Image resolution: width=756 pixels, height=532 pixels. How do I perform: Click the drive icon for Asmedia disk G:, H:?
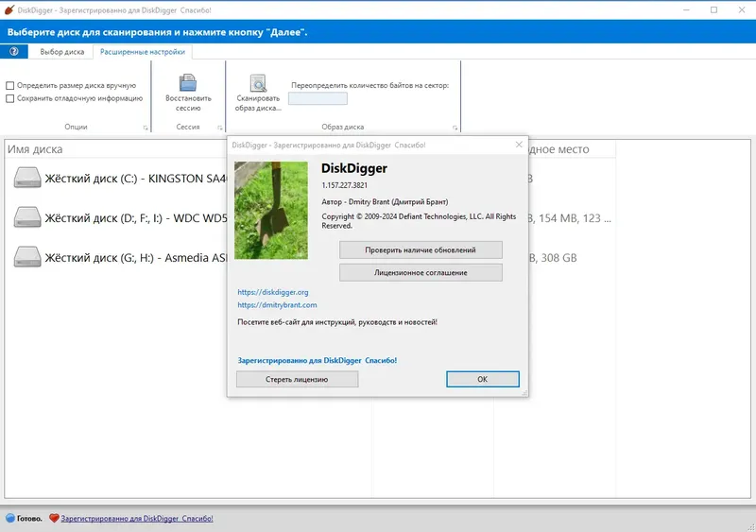pyautogui.click(x=27, y=257)
